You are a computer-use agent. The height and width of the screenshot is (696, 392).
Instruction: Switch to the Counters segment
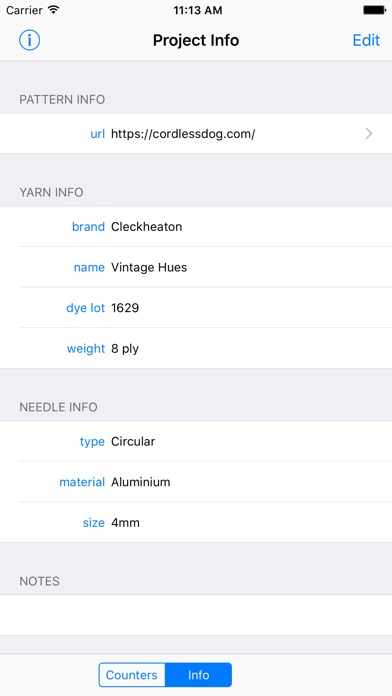click(x=132, y=675)
